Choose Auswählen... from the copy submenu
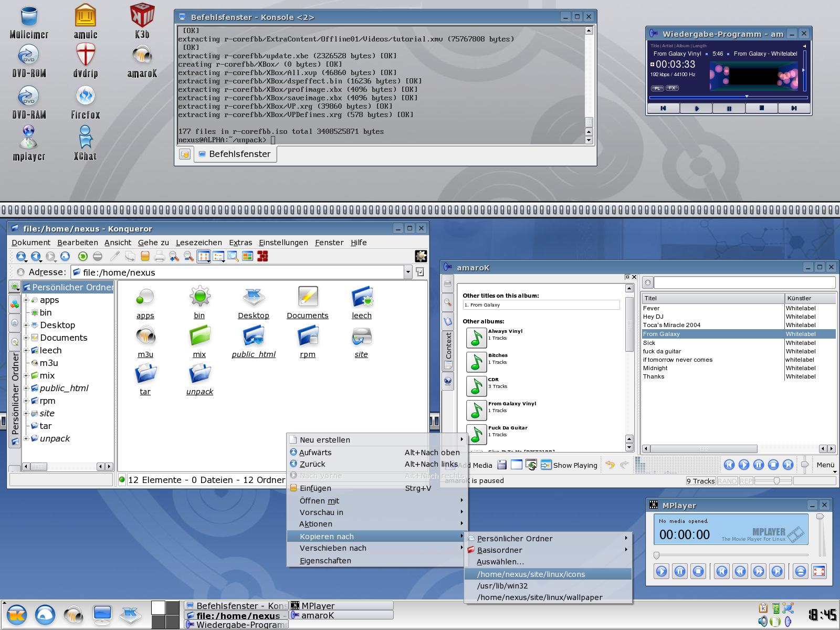The width and height of the screenshot is (840, 630). (x=548, y=562)
